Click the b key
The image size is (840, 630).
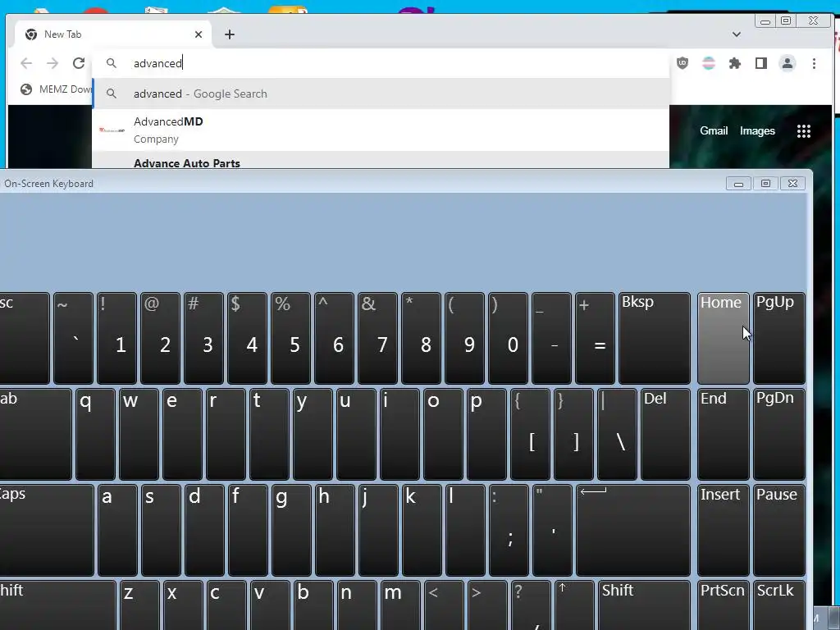pos(313,605)
